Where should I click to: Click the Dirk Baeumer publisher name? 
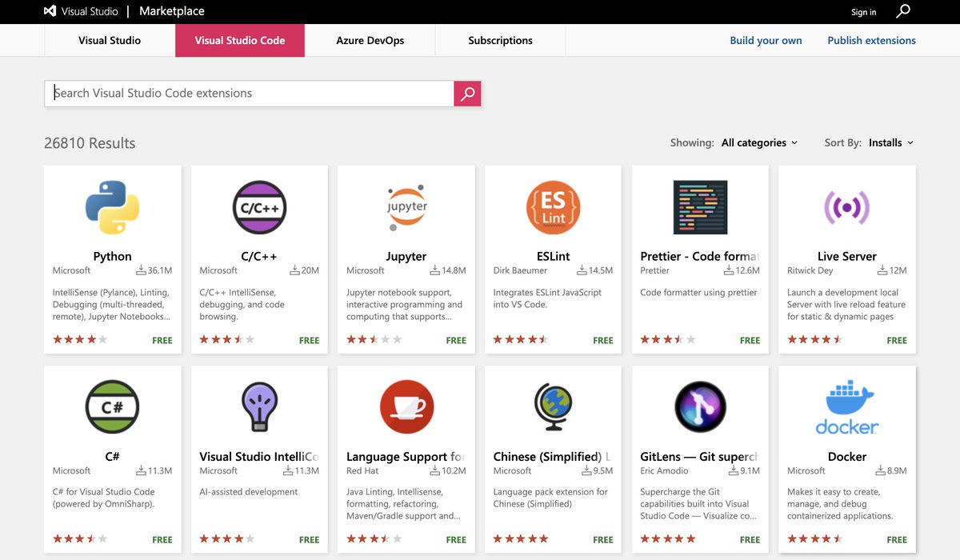[x=520, y=271]
